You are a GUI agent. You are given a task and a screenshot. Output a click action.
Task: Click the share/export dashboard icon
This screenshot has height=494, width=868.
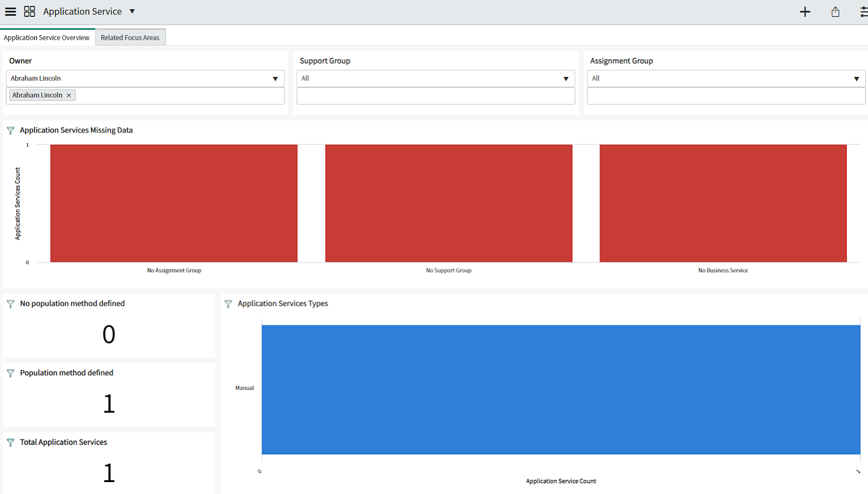point(835,11)
